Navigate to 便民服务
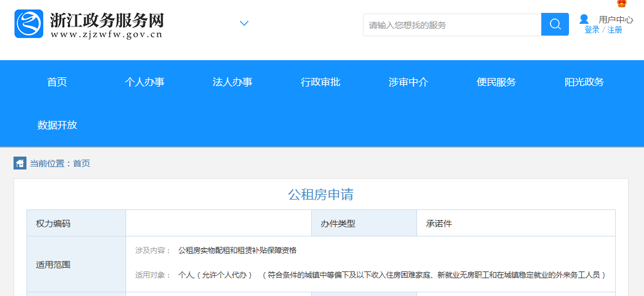The width and height of the screenshot is (644, 296). pyautogui.click(x=496, y=82)
